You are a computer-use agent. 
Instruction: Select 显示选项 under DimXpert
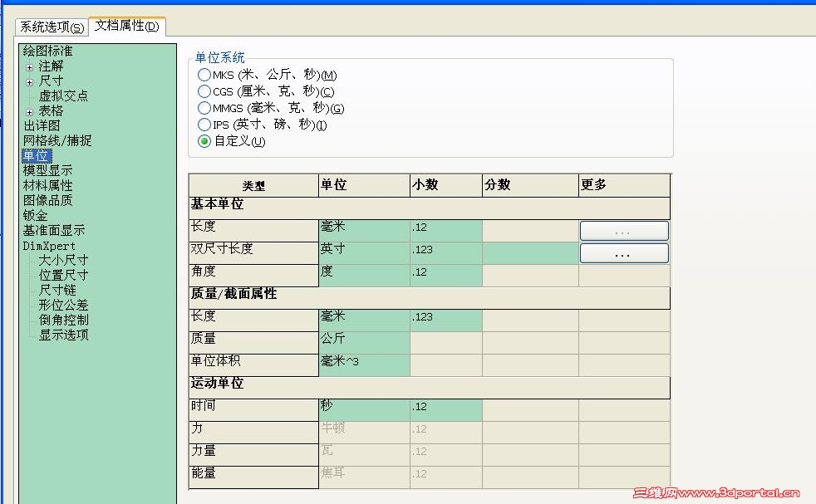pyautogui.click(x=63, y=335)
